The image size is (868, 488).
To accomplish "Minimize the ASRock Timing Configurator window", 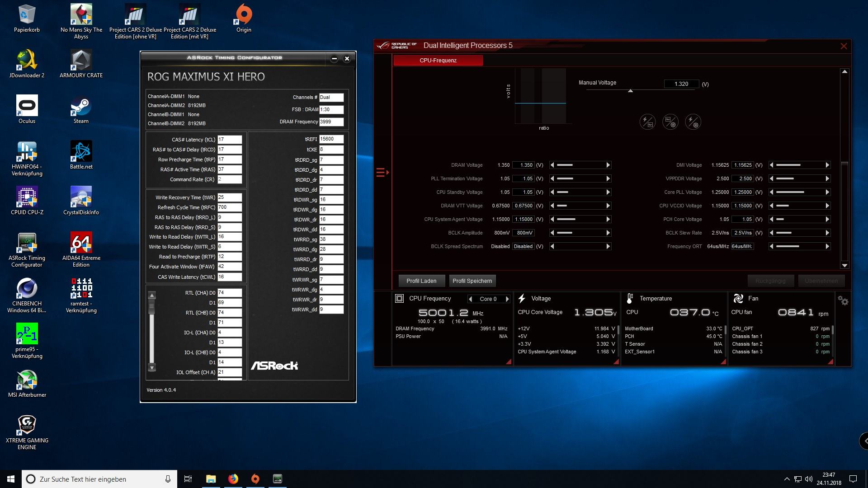I will click(x=334, y=59).
